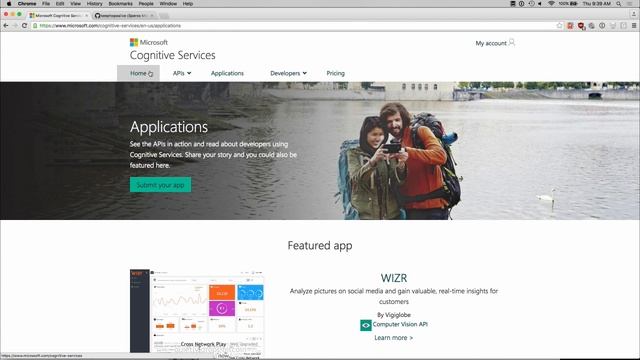640x360 pixels.
Task: Open the Help menu
Action: point(188,4)
